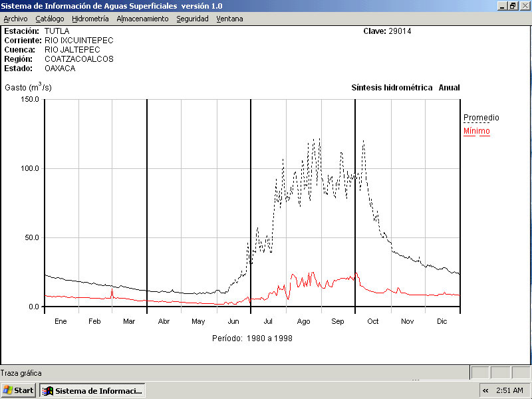
Task: Click the station name TUTLA
Action: point(57,31)
